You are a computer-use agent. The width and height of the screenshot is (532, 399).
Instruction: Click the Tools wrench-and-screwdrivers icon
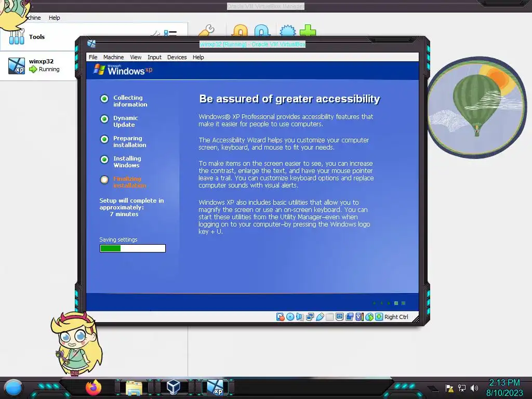tap(17, 36)
